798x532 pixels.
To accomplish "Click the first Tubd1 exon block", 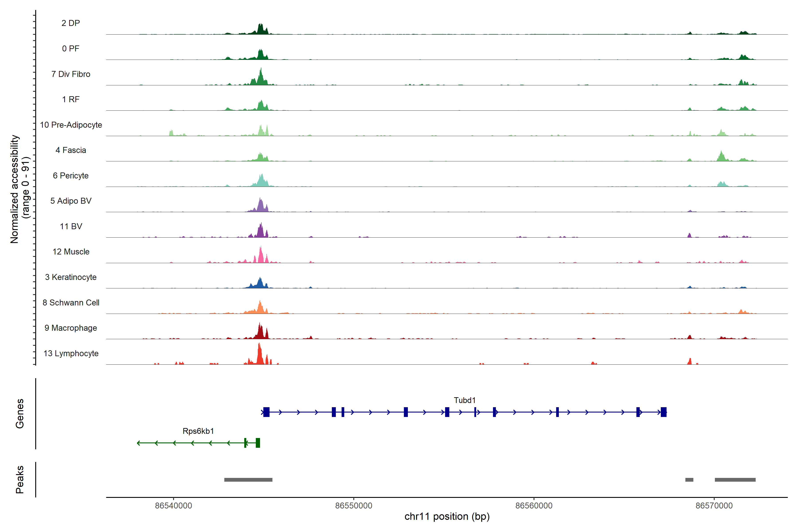I will [x=266, y=412].
